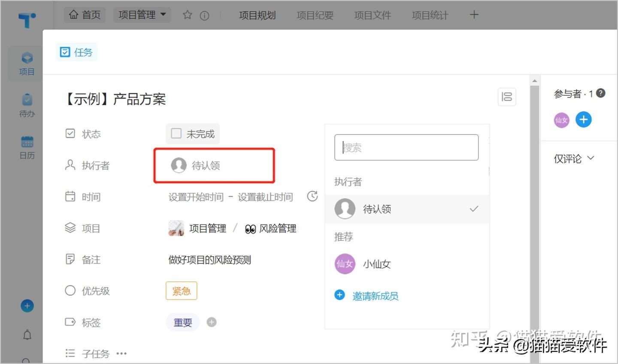
Task: Open the 待办 list from the sidebar
Action: [x=27, y=105]
